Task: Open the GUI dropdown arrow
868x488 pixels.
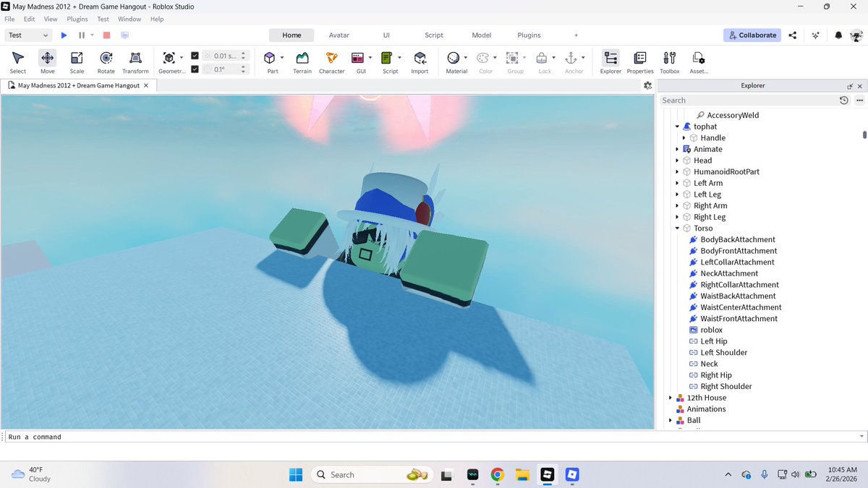Action: pos(370,58)
